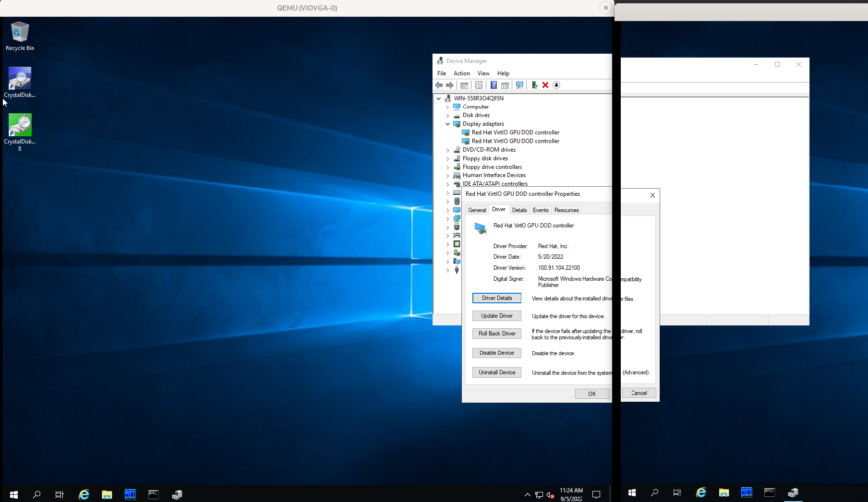Expand the Disk drives category

tap(447, 115)
